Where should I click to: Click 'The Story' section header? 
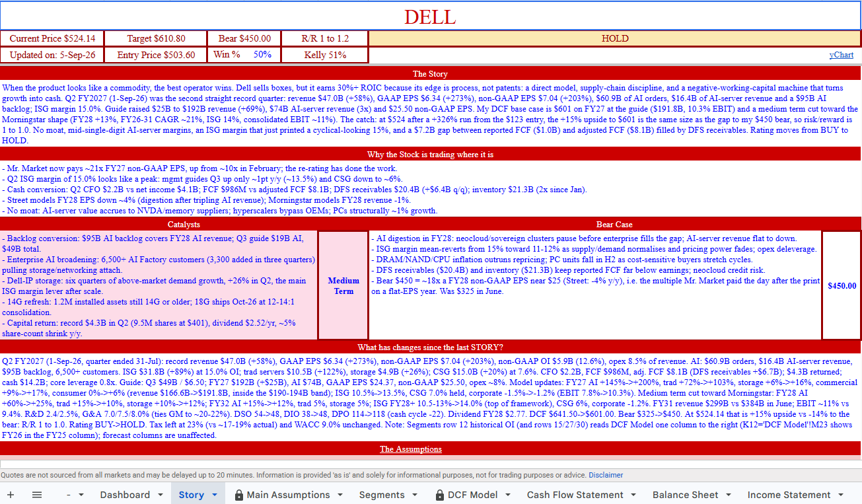pyautogui.click(x=431, y=73)
